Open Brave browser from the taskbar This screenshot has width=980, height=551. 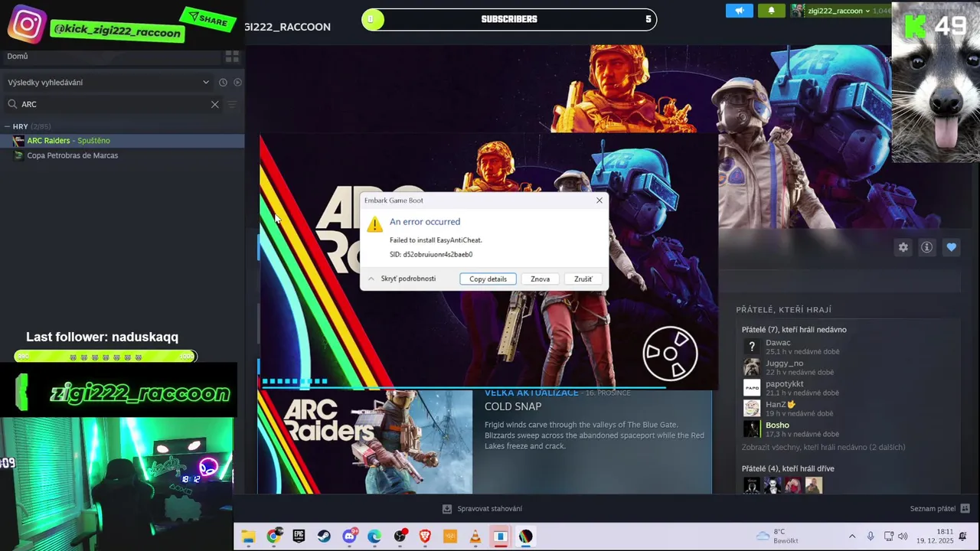point(425,536)
